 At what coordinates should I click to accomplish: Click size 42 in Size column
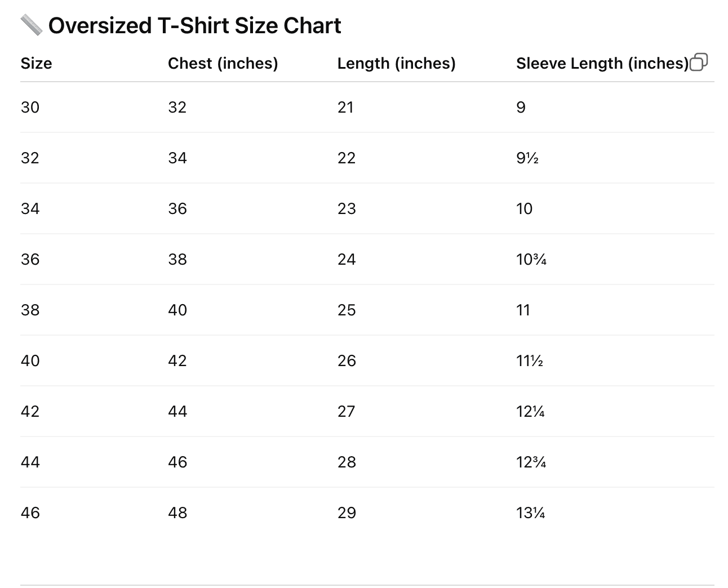(30, 411)
